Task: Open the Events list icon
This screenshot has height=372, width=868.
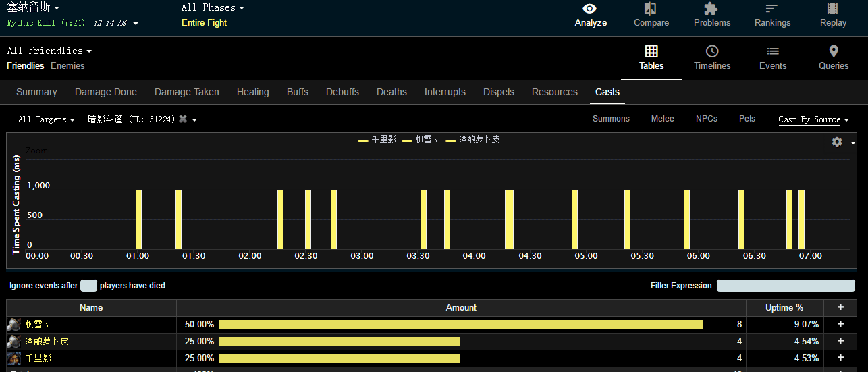Action: click(x=773, y=51)
